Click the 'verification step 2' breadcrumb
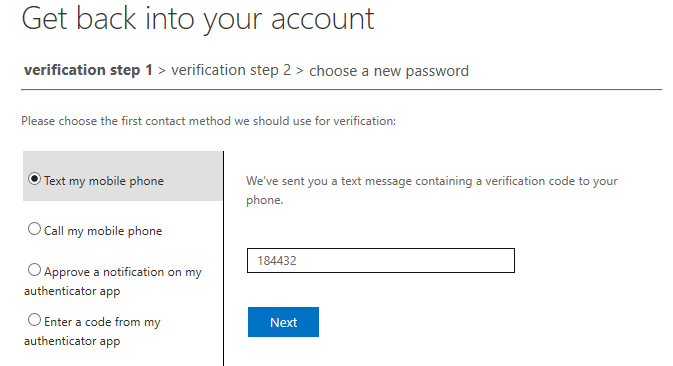This screenshot has height=366, width=673. 231,70
